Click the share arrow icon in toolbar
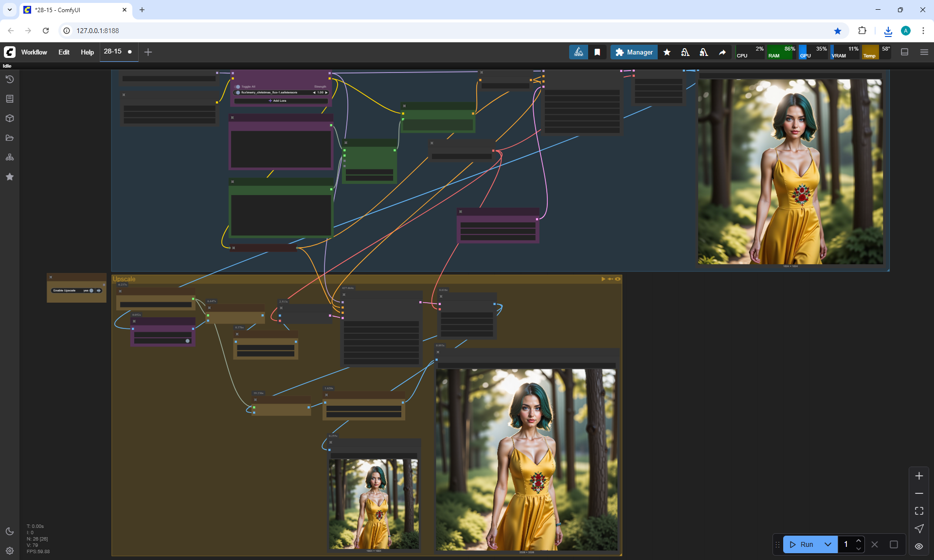Screen dimensions: 934x560 click(x=722, y=52)
